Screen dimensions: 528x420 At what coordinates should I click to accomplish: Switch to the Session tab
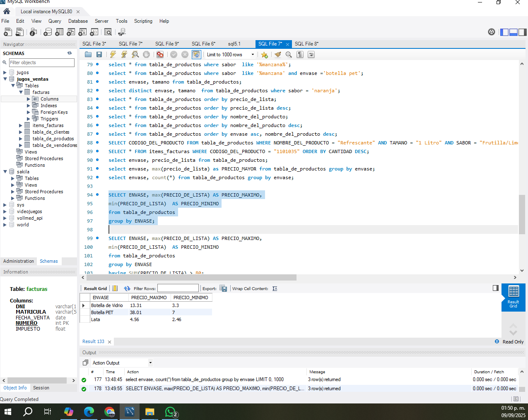tap(41, 388)
